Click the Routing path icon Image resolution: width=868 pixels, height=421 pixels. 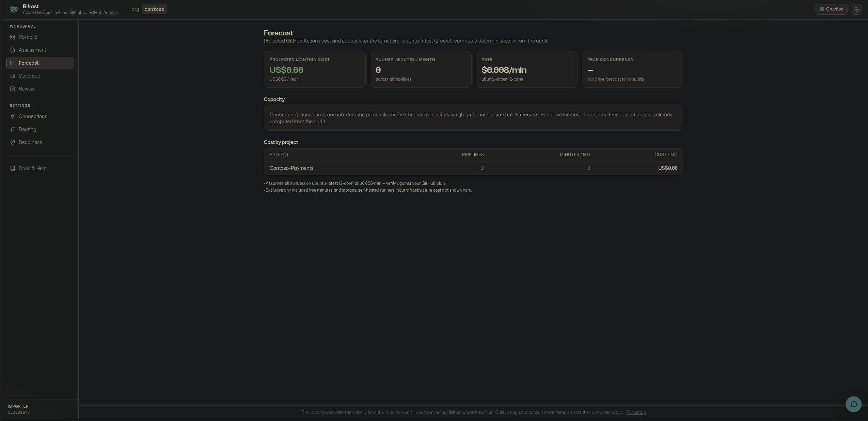13,129
